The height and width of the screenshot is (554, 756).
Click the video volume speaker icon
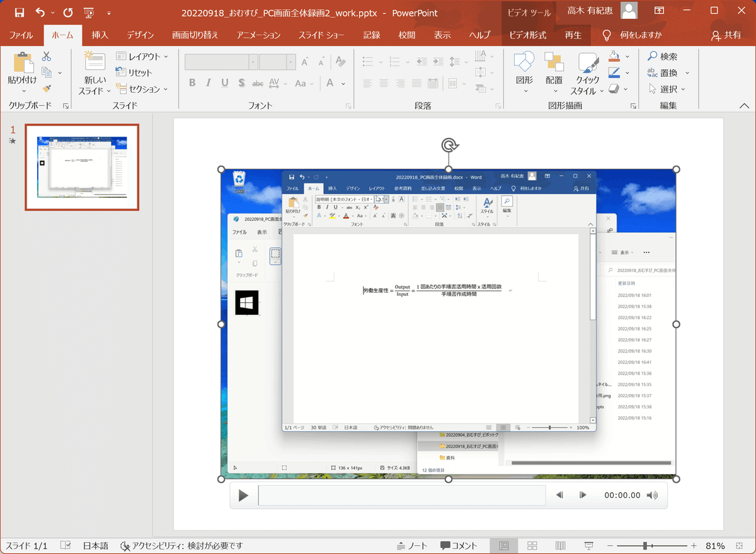point(652,495)
